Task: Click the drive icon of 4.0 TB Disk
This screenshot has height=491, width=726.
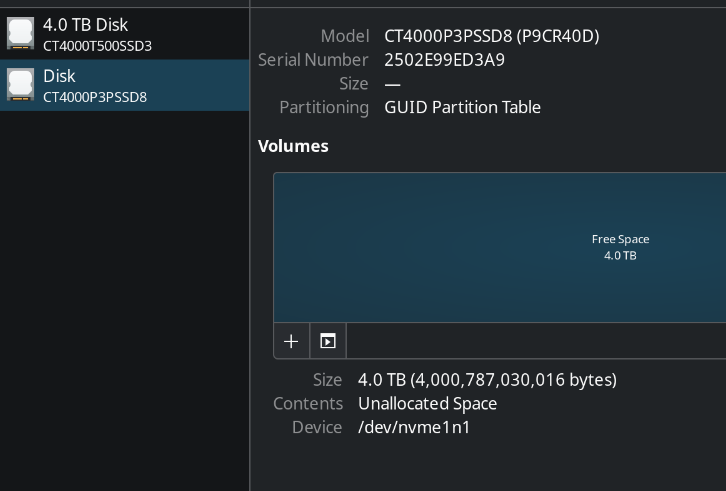Action: (x=20, y=33)
